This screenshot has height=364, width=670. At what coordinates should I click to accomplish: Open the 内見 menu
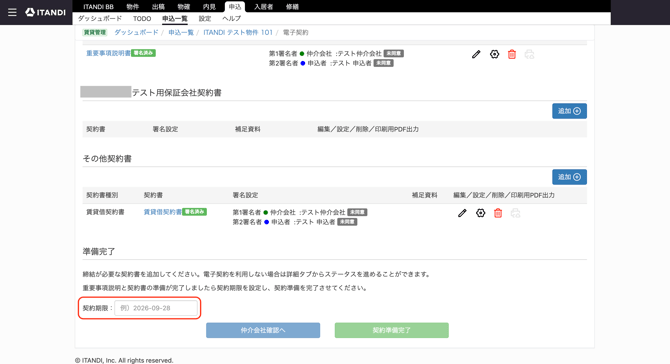coord(209,6)
